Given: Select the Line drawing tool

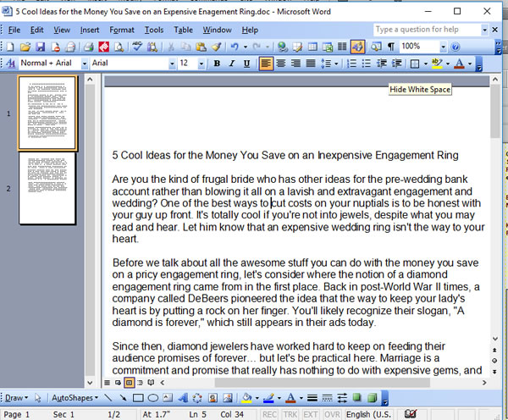Looking at the screenshot, I should pyautogui.click(x=108, y=398).
